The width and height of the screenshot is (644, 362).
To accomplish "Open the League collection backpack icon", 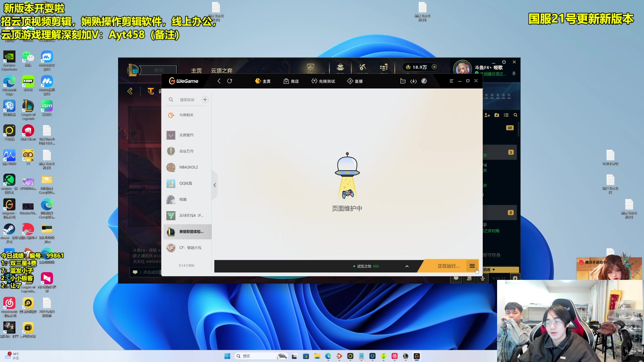I will coord(340,67).
